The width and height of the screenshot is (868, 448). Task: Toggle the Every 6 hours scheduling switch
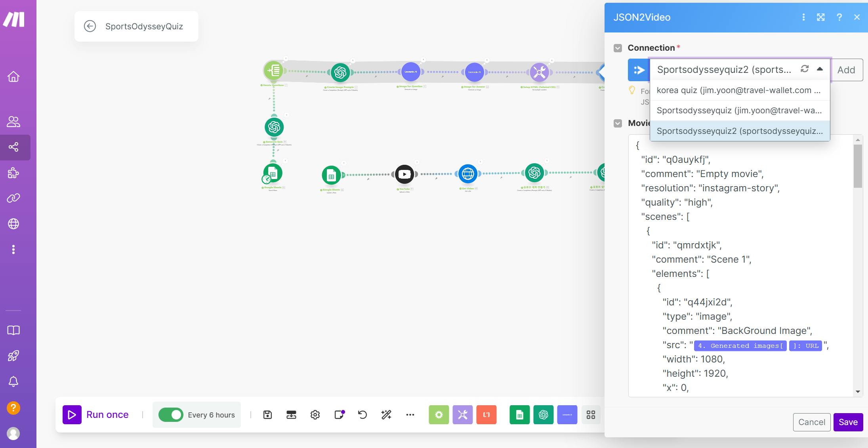[171, 415]
